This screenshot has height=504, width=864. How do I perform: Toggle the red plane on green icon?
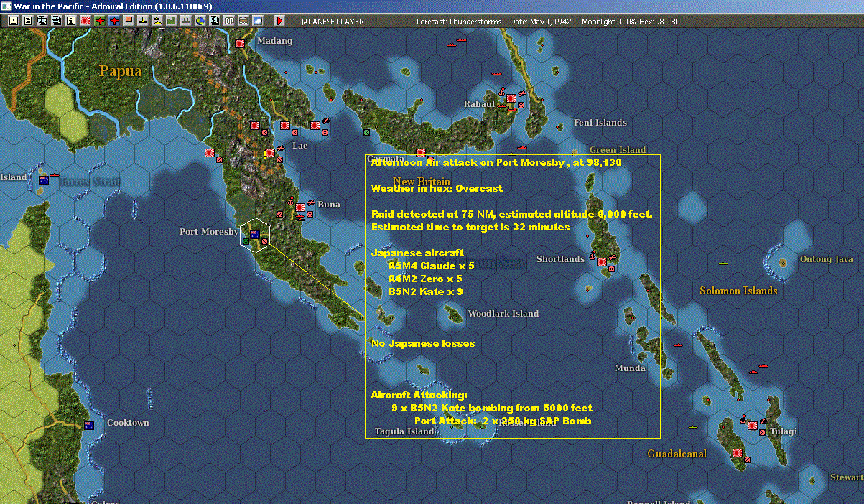pos(99,21)
